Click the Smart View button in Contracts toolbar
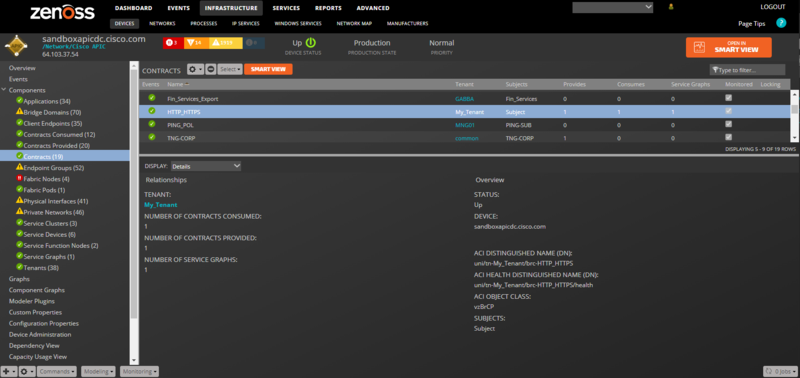Viewport: 800px width, 378px height. click(268, 69)
